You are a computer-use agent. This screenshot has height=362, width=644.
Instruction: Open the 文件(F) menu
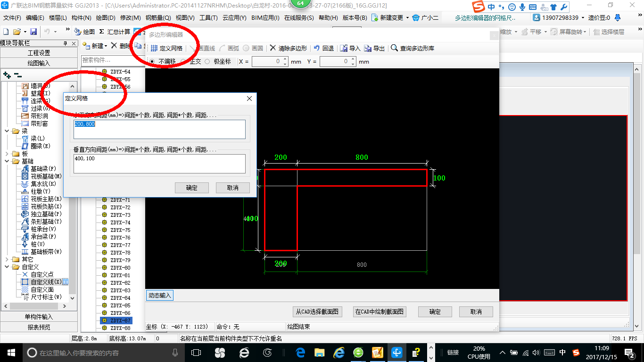12,18
